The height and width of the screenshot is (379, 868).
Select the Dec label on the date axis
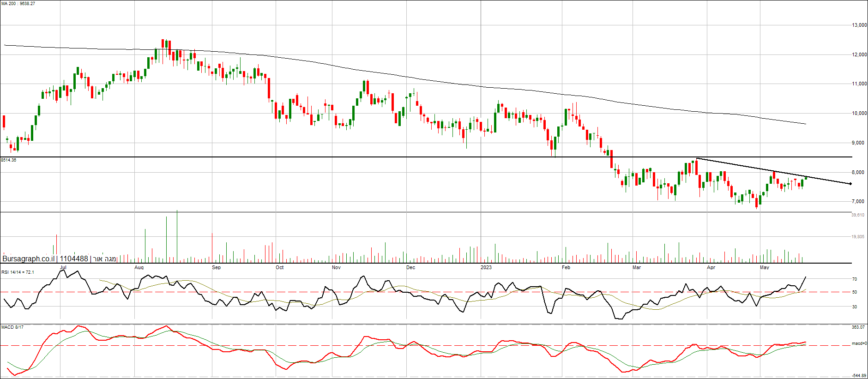[410, 268]
